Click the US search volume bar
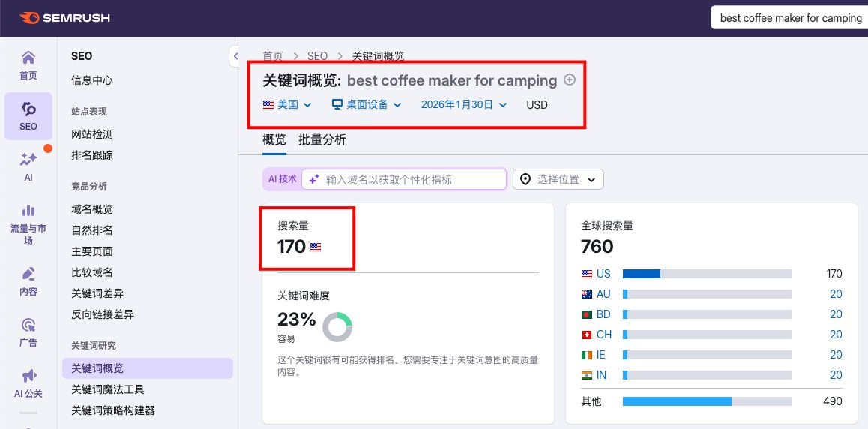 point(706,274)
